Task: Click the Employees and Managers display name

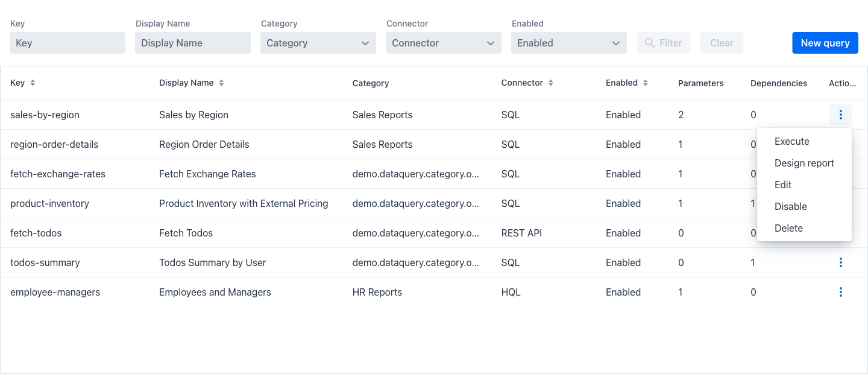Action: point(215,292)
